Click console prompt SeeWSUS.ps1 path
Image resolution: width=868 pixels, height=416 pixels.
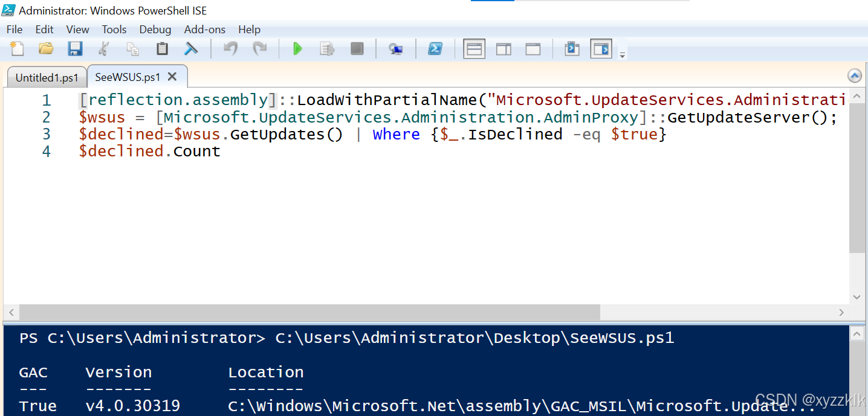coord(474,338)
